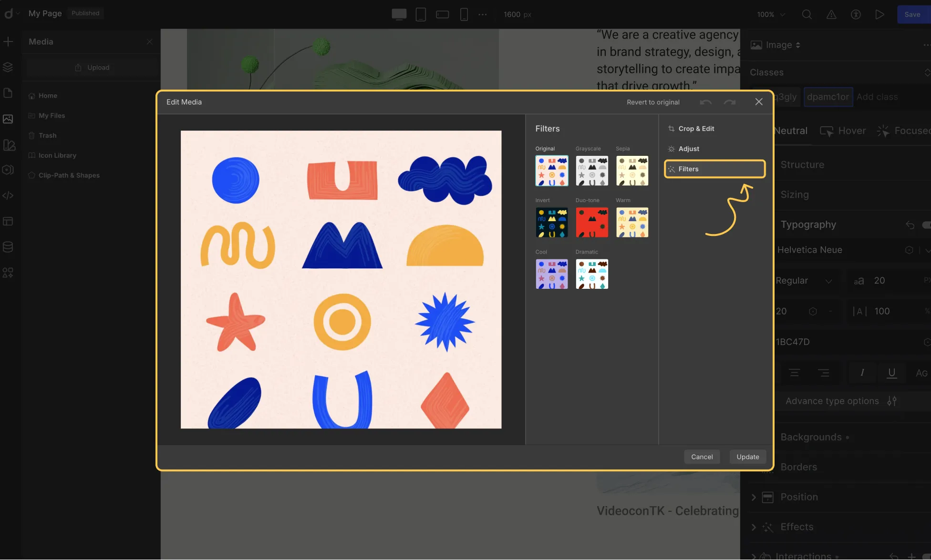
Task: Apply the Duo-tone filter thumbnail
Action: coord(592,223)
